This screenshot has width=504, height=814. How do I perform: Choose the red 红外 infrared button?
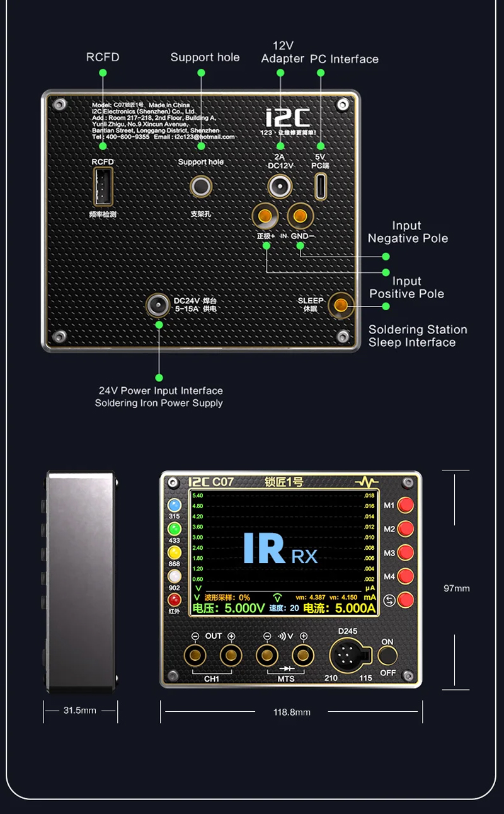coord(174,600)
